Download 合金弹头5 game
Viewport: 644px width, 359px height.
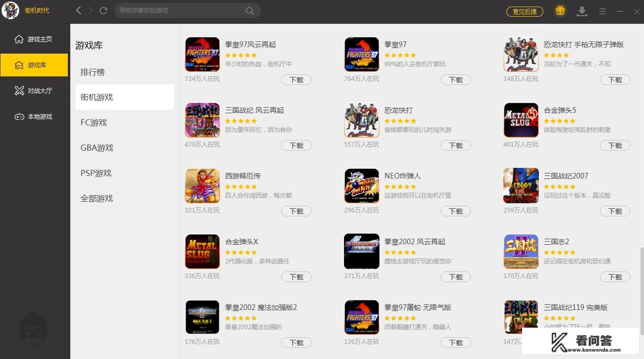click(x=615, y=146)
